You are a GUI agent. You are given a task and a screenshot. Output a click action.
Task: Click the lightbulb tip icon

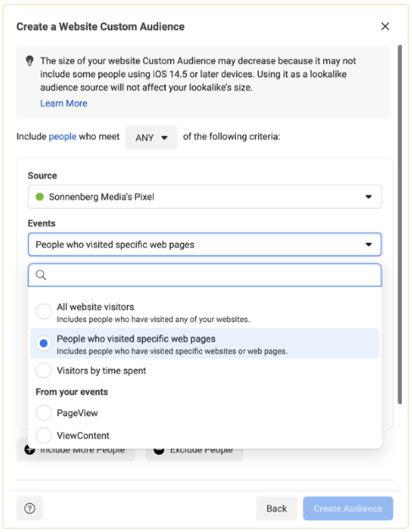coord(30,61)
